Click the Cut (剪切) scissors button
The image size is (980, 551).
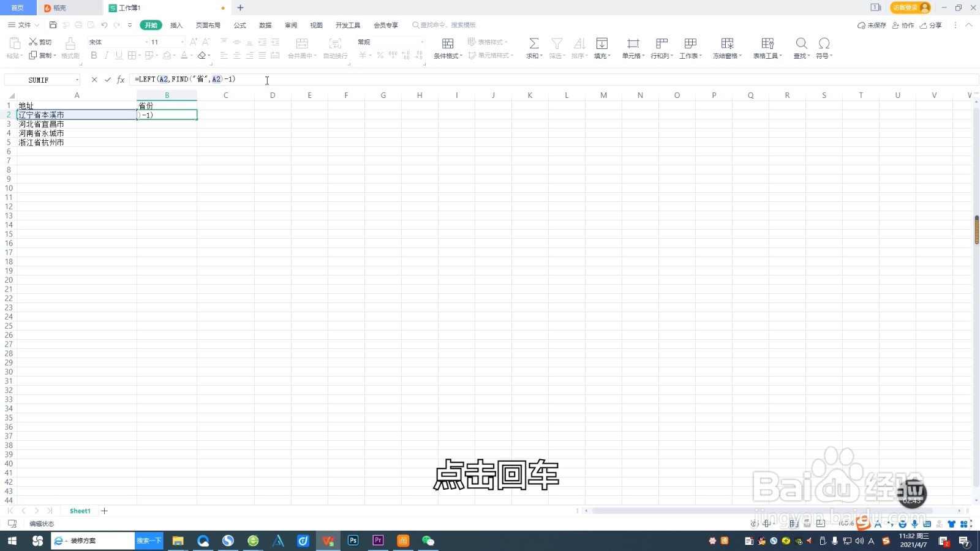coord(40,42)
